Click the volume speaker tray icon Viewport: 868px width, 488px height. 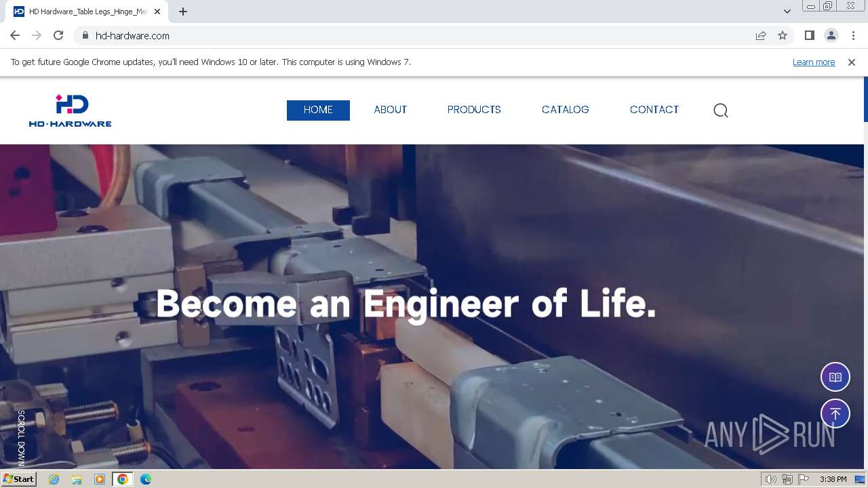coord(770,479)
